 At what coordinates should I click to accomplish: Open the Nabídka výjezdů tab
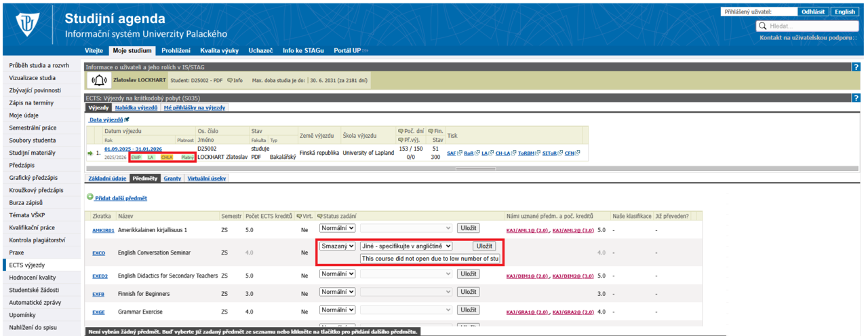136,107
